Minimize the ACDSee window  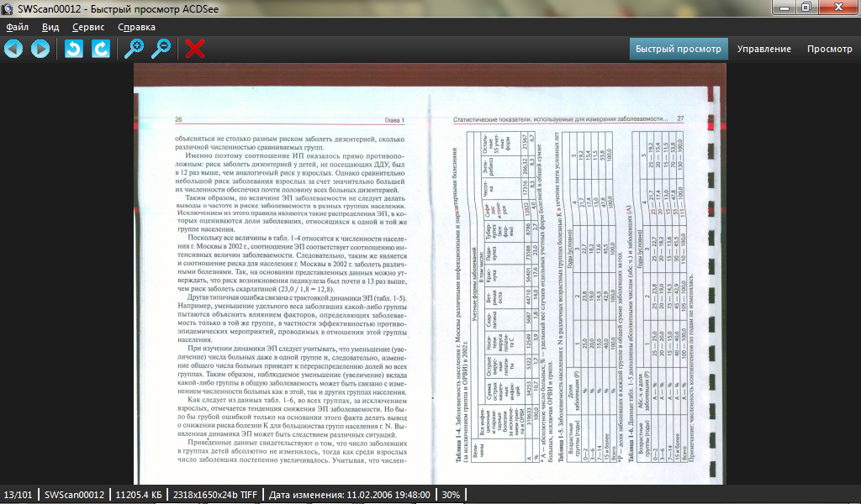click(784, 7)
